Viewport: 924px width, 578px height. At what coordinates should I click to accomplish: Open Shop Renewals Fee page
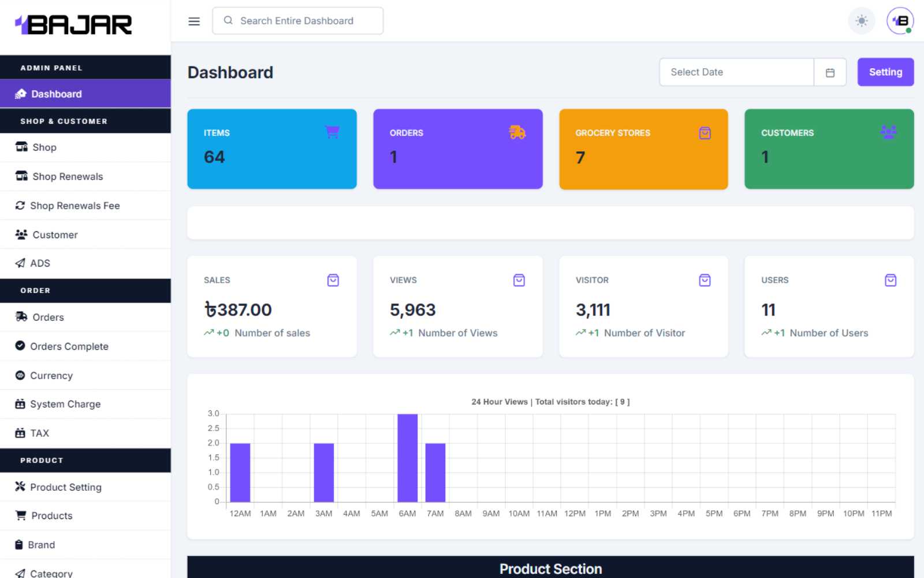pyautogui.click(x=85, y=205)
